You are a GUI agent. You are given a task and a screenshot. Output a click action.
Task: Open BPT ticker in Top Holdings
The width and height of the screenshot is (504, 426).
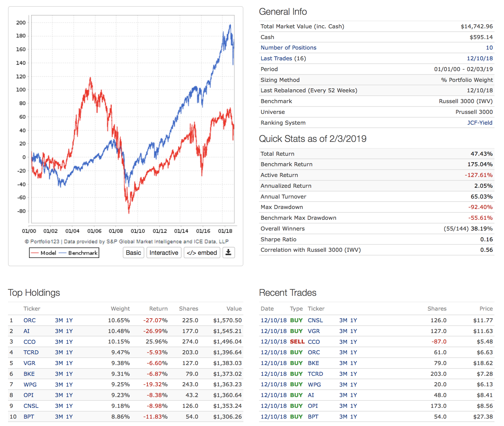(x=29, y=417)
